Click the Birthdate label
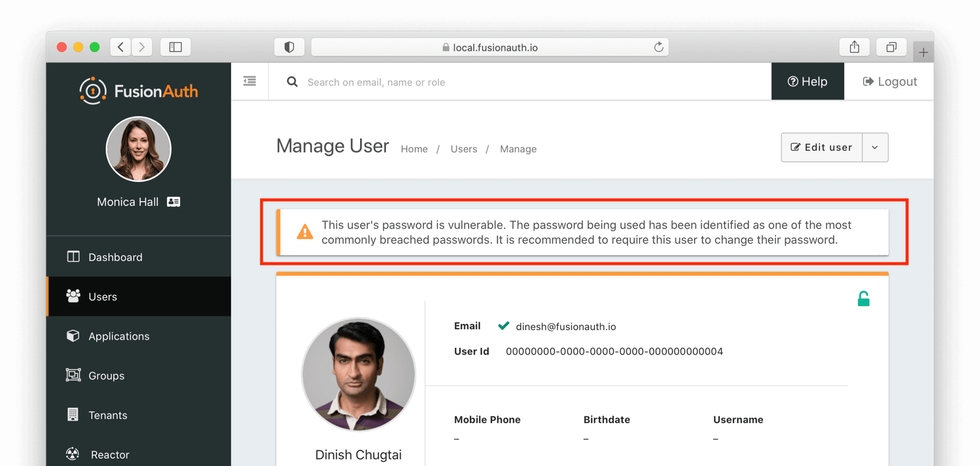The width and height of the screenshot is (980, 466). click(606, 419)
